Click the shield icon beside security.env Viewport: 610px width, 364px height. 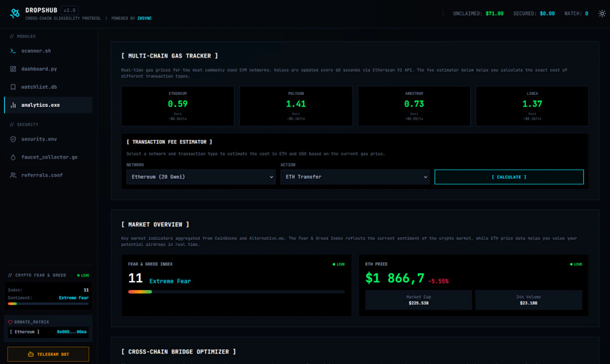pos(13,139)
